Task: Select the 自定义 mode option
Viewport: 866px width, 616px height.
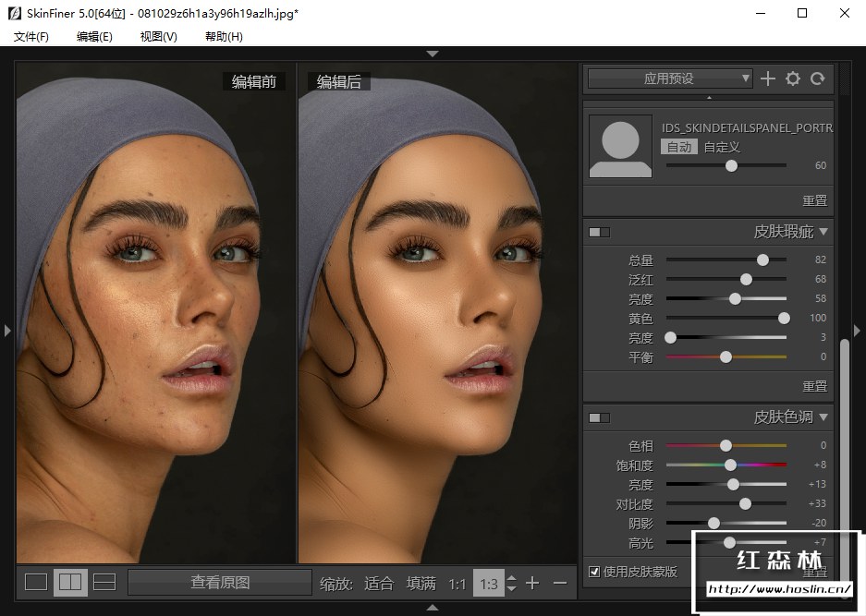Action: tap(722, 147)
